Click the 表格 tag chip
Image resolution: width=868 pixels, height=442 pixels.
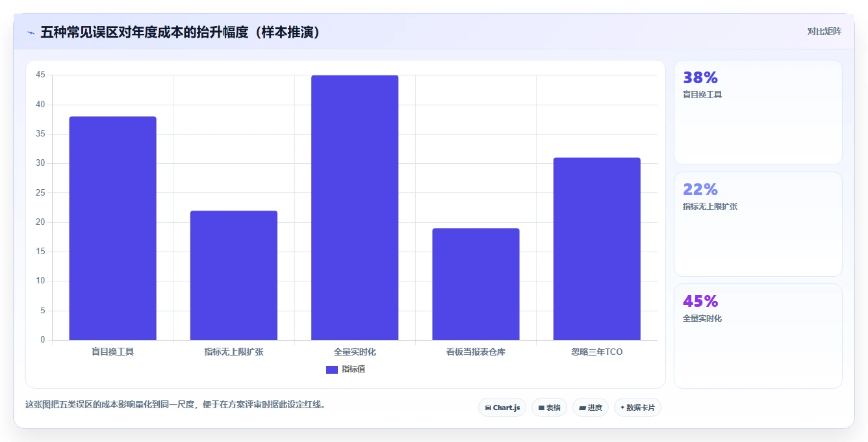[x=549, y=408]
